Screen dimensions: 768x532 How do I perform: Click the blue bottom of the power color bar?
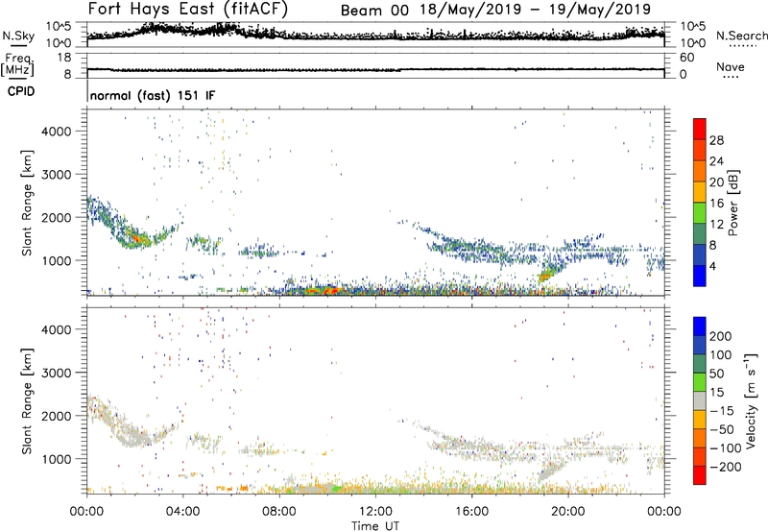(700, 276)
